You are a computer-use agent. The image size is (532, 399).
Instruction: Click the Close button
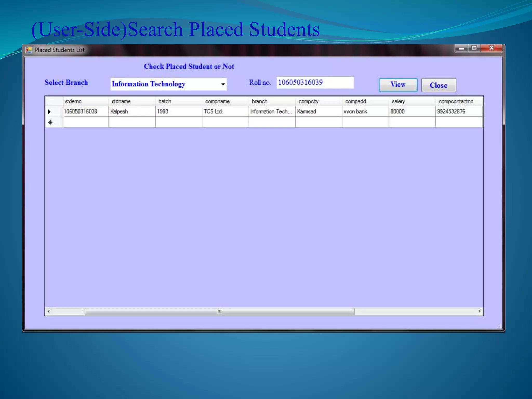point(438,85)
